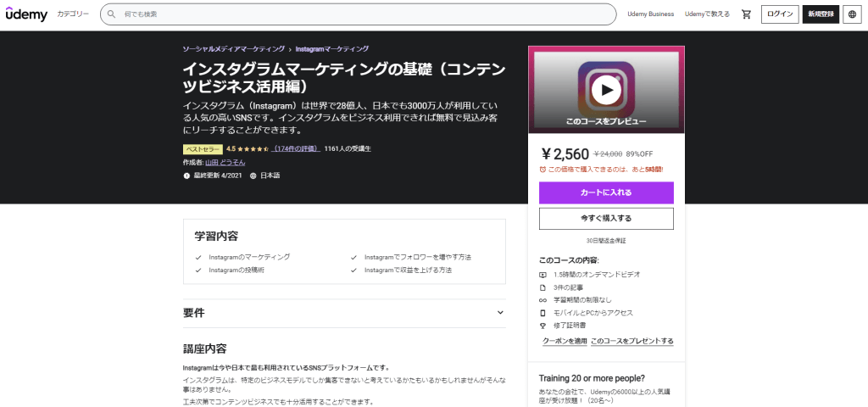Image resolution: width=868 pixels, height=407 pixels.
Task: Expand the 要件 section chevron
Action: (500, 312)
